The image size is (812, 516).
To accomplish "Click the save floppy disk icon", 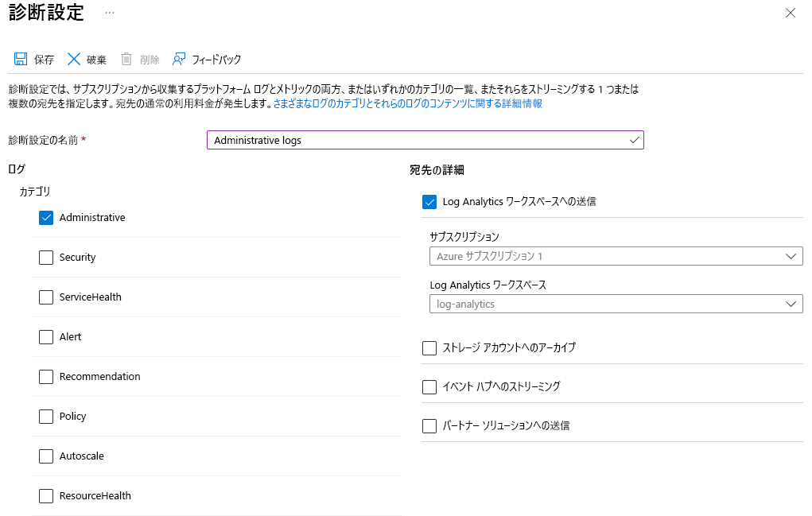I will coord(20,59).
